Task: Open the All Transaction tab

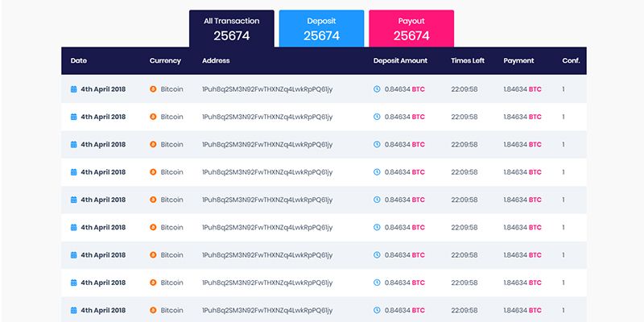Action: (x=231, y=28)
